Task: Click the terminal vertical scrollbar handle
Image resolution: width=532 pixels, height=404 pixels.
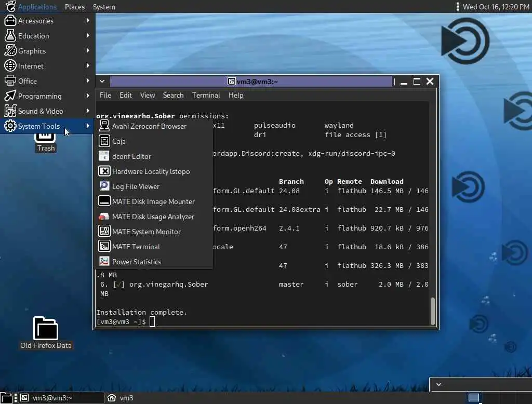Action: (433, 312)
